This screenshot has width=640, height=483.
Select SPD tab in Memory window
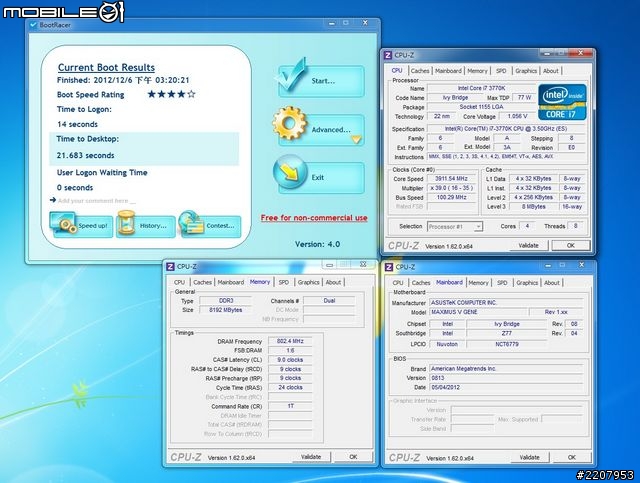click(284, 282)
